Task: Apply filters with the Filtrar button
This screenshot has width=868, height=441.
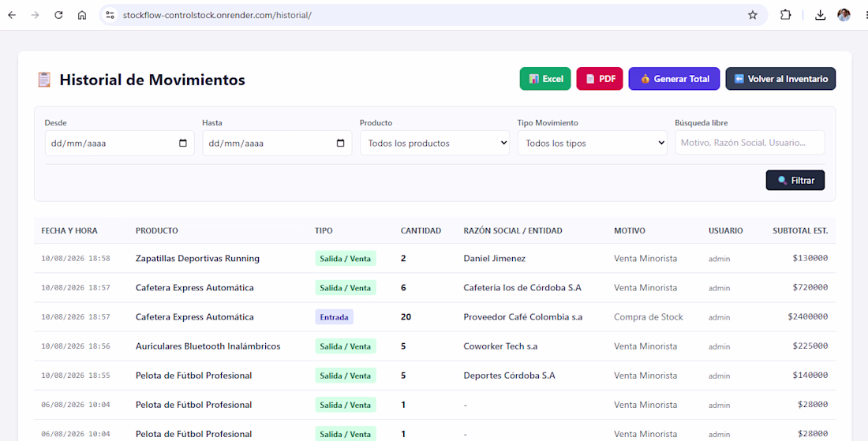Action: [795, 181]
